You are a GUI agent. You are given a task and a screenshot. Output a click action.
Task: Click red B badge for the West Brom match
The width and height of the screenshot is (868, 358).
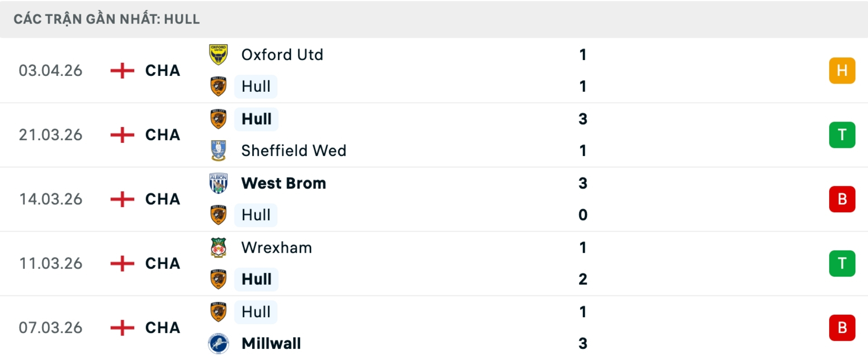(x=842, y=199)
